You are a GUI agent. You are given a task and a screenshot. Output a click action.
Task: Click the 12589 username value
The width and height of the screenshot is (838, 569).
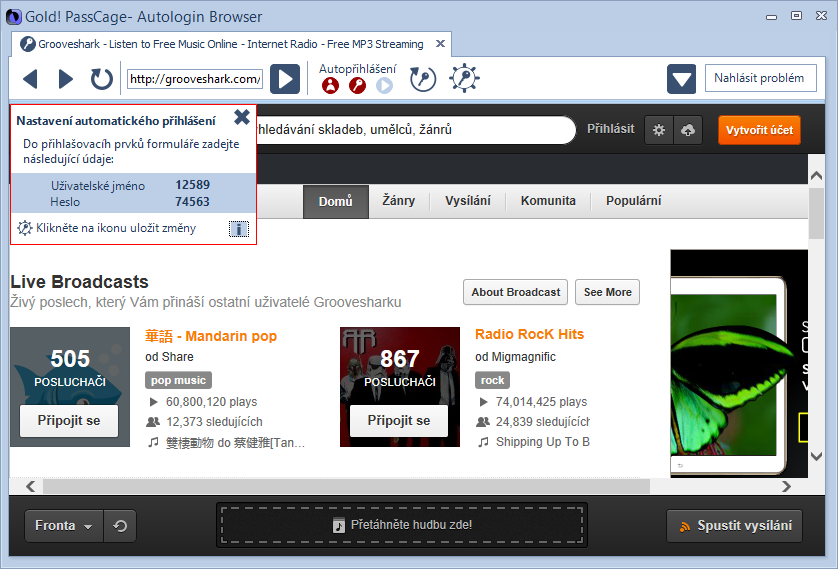(x=192, y=185)
